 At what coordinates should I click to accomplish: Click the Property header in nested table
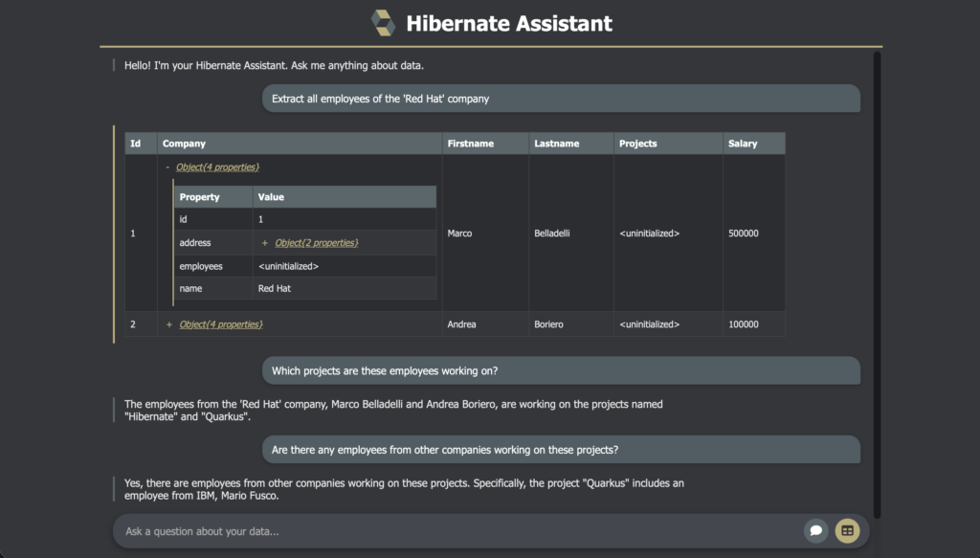[x=213, y=197]
